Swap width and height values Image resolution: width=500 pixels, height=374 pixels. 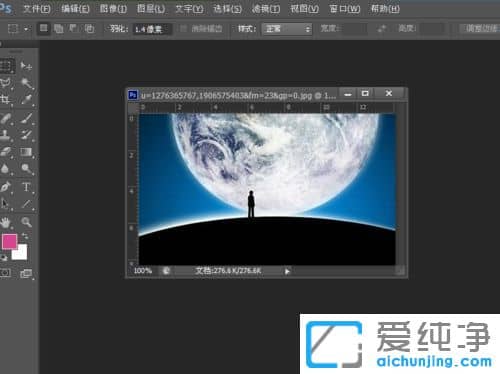pyautogui.click(x=382, y=29)
